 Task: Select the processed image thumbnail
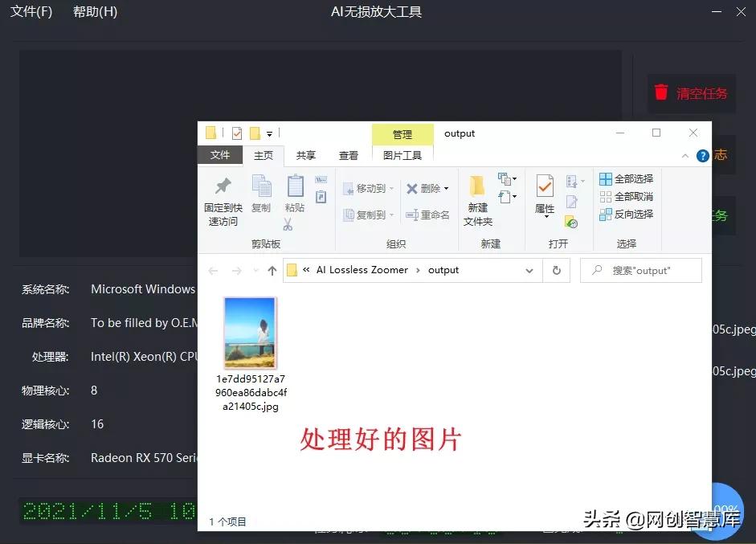point(250,332)
